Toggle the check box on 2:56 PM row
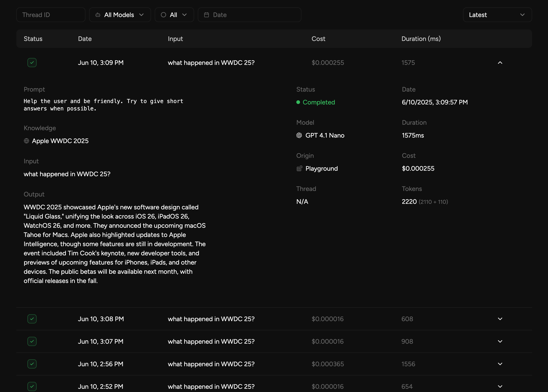This screenshot has width=548, height=392. (x=32, y=364)
